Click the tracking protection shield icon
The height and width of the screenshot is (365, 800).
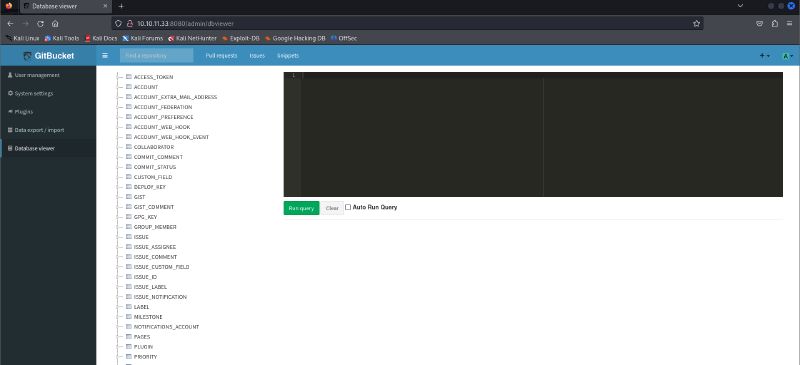[118, 23]
